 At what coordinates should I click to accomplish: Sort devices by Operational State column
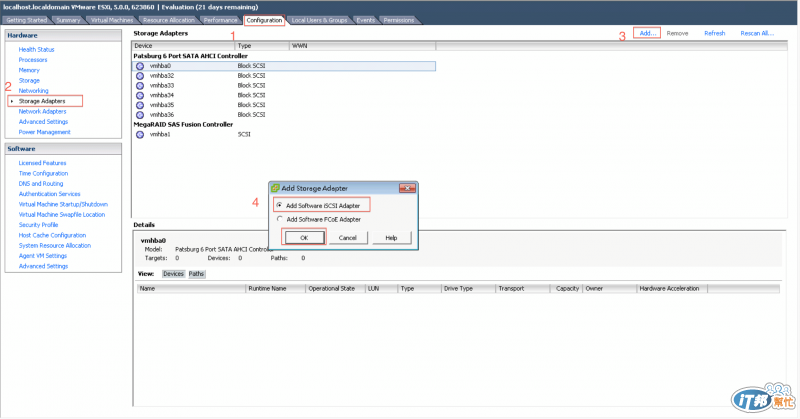coord(335,289)
